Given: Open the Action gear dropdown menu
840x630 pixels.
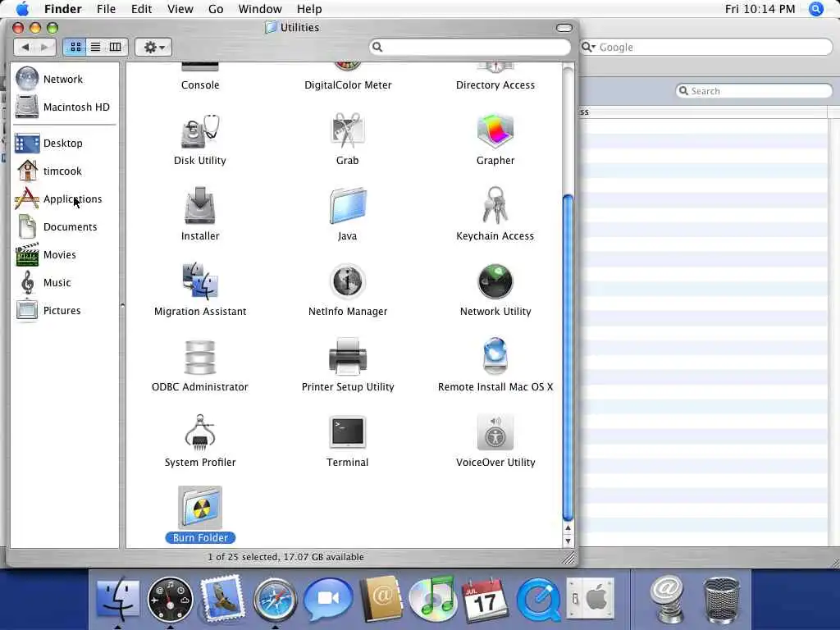Looking at the screenshot, I should 153,47.
